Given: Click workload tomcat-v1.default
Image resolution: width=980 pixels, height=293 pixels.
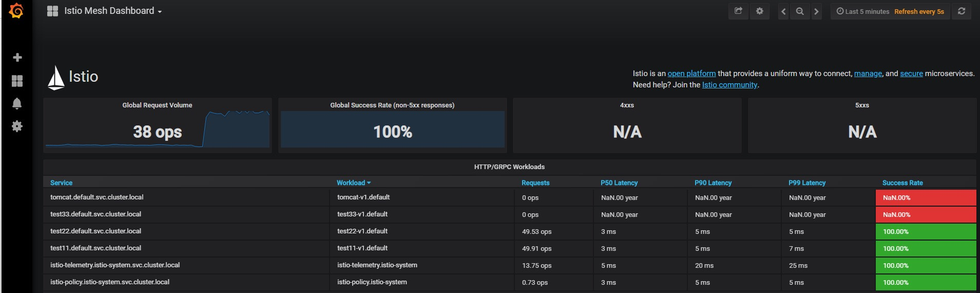Looking at the screenshot, I should coord(363,197).
